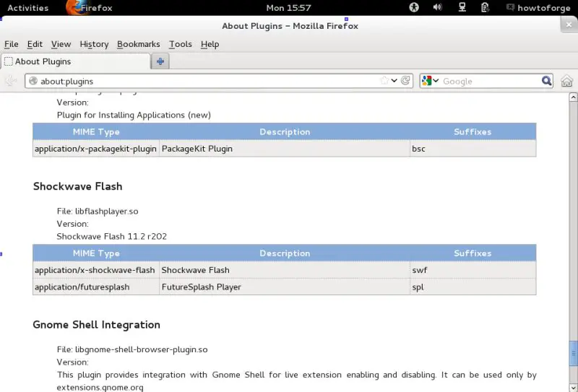Screen dimensions: 578x392
Task: Click 'Shockwave Flash 11.2 r202' version text
Action: tap(112, 237)
